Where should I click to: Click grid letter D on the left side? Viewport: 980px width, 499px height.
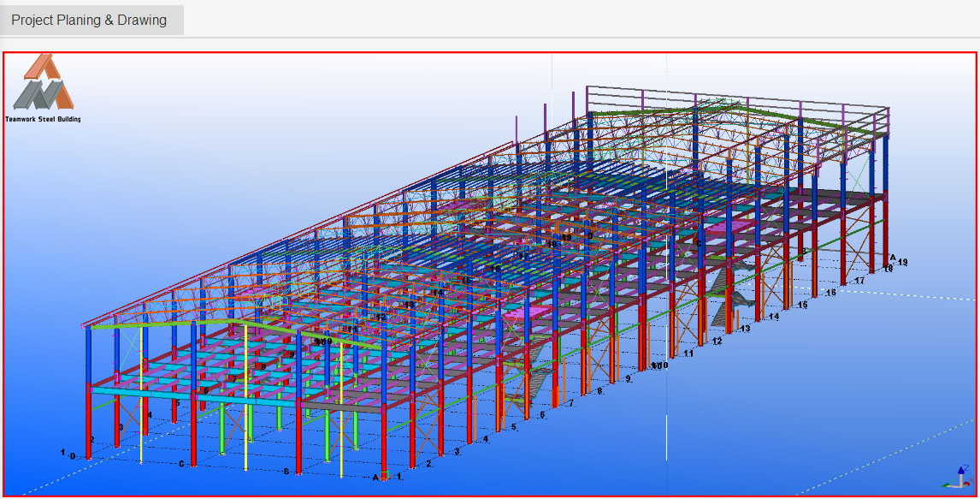click(72, 456)
